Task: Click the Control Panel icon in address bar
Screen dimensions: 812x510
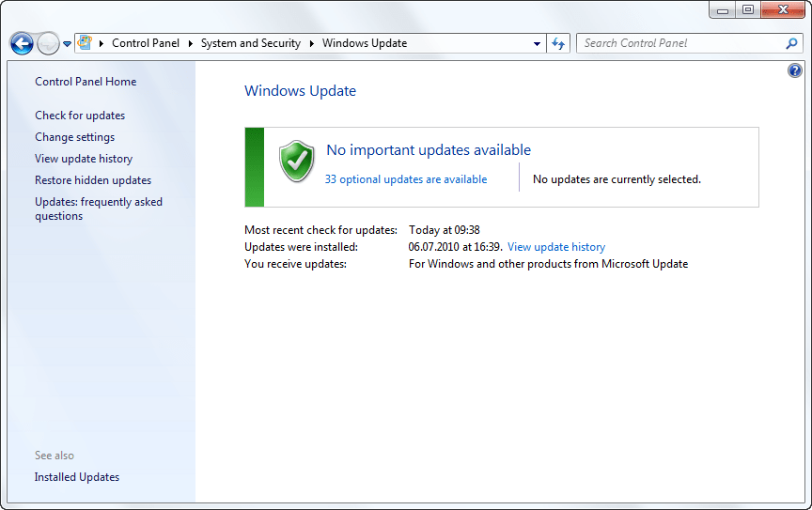Action: click(x=85, y=43)
